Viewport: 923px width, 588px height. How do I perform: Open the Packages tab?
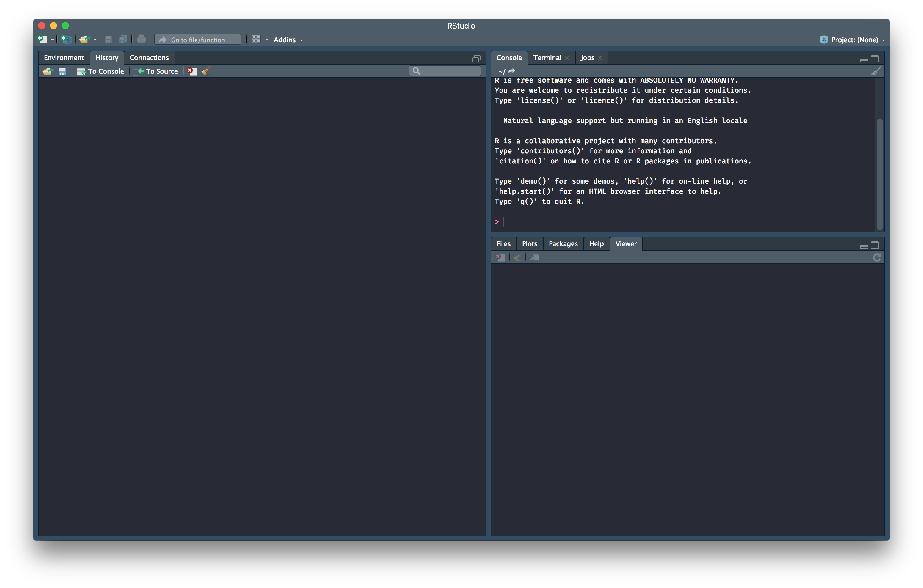563,244
